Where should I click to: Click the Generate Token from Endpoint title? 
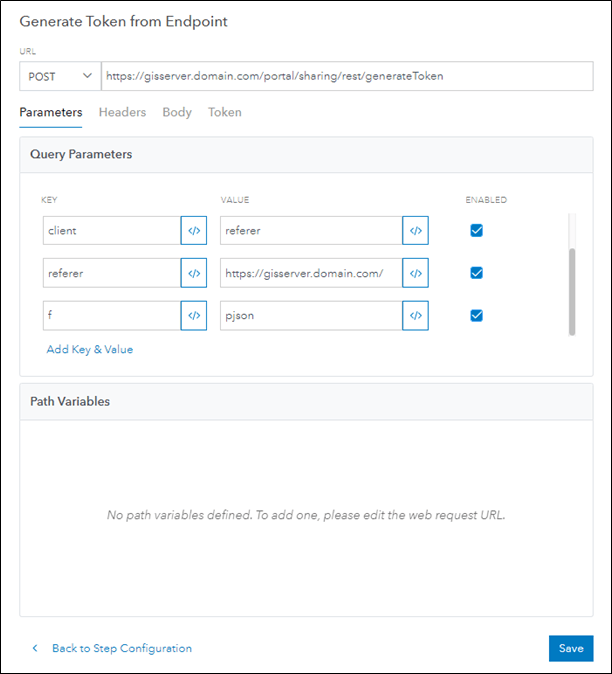coord(123,21)
